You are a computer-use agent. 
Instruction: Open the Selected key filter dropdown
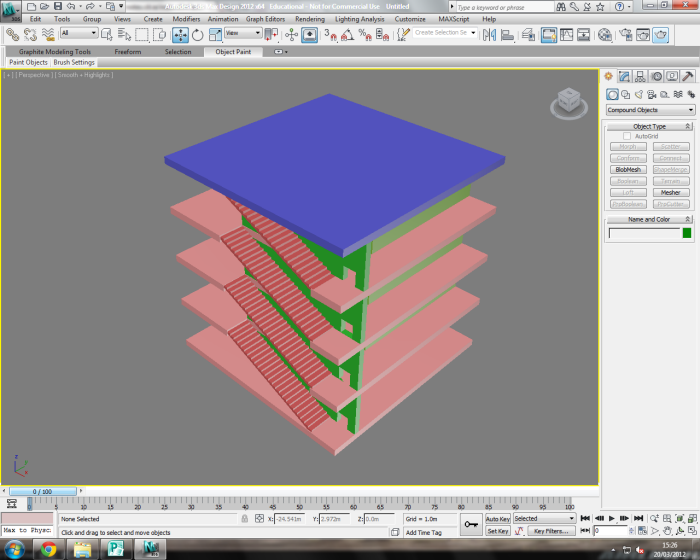pyautogui.click(x=544, y=519)
